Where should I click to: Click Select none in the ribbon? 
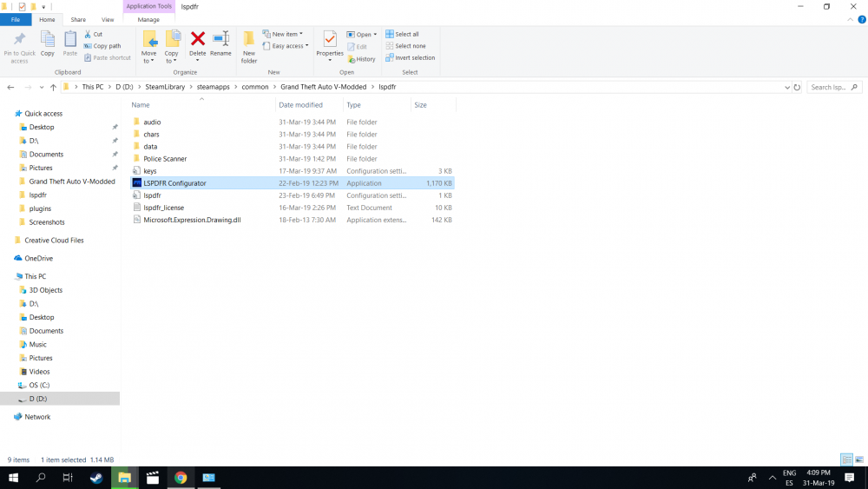pyautogui.click(x=405, y=46)
